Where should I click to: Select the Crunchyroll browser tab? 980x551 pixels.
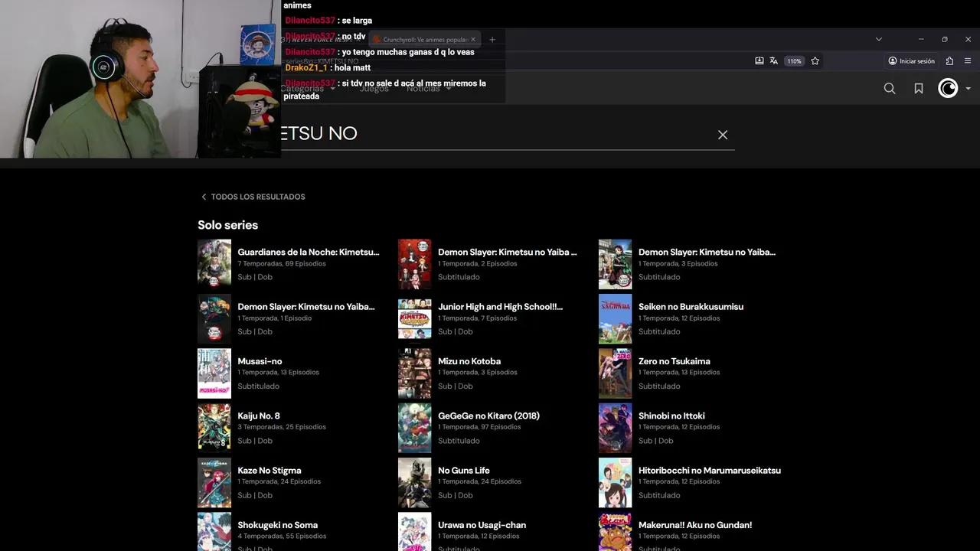pos(425,39)
